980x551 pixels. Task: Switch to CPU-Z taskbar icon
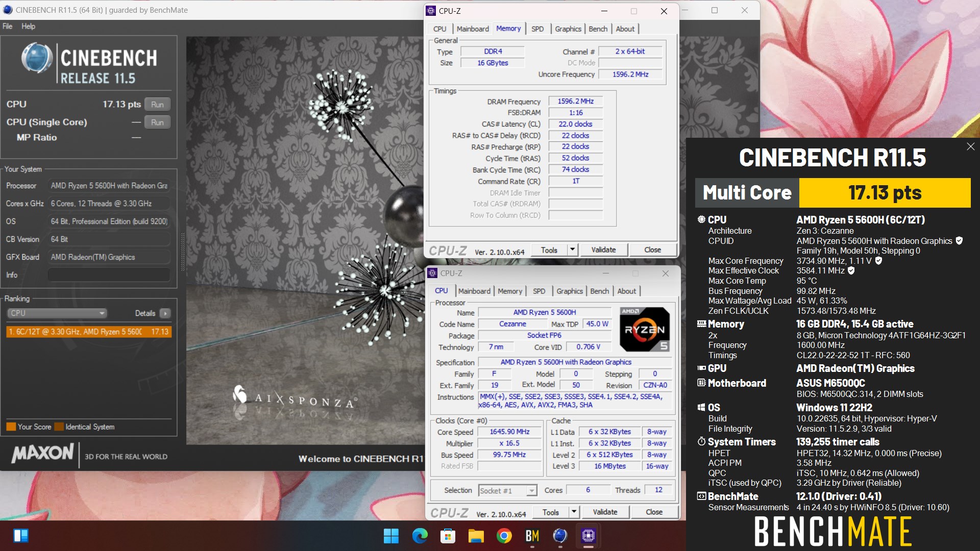point(588,536)
